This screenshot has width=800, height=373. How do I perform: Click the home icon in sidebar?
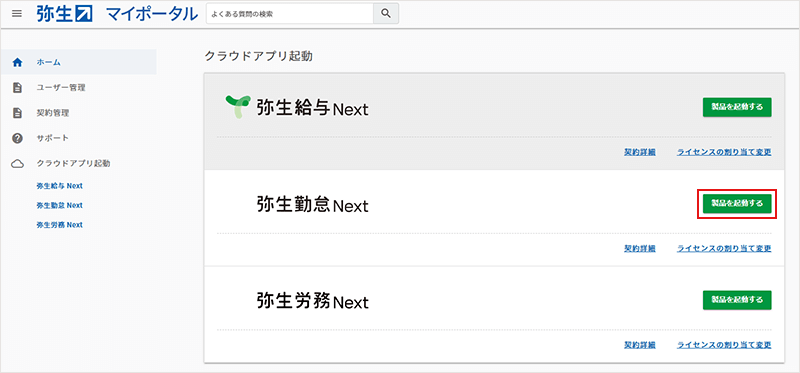[17, 62]
